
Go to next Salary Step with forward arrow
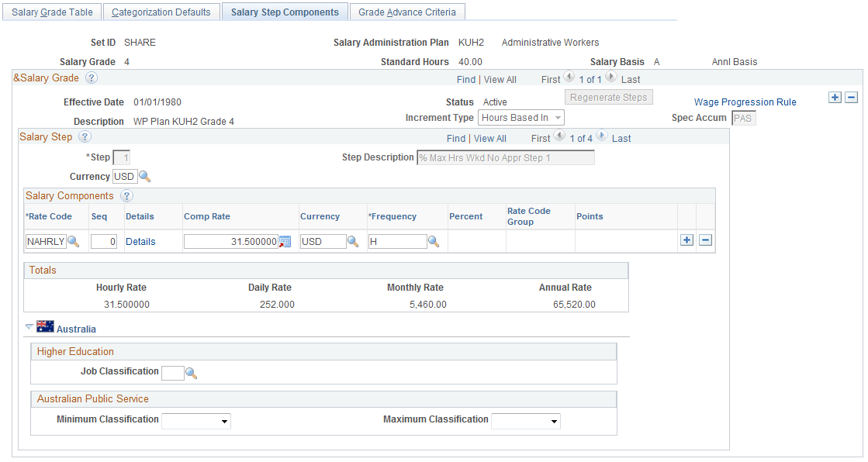pyautogui.click(x=601, y=138)
